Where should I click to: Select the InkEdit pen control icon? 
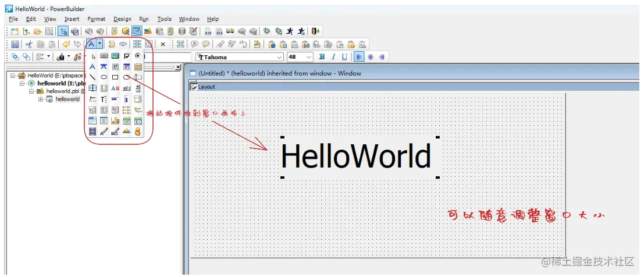click(104, 131)
